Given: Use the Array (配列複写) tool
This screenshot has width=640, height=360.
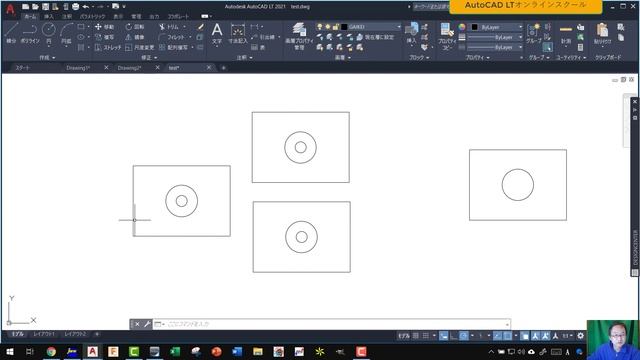Looking at the screenshot, I should 173,47.
